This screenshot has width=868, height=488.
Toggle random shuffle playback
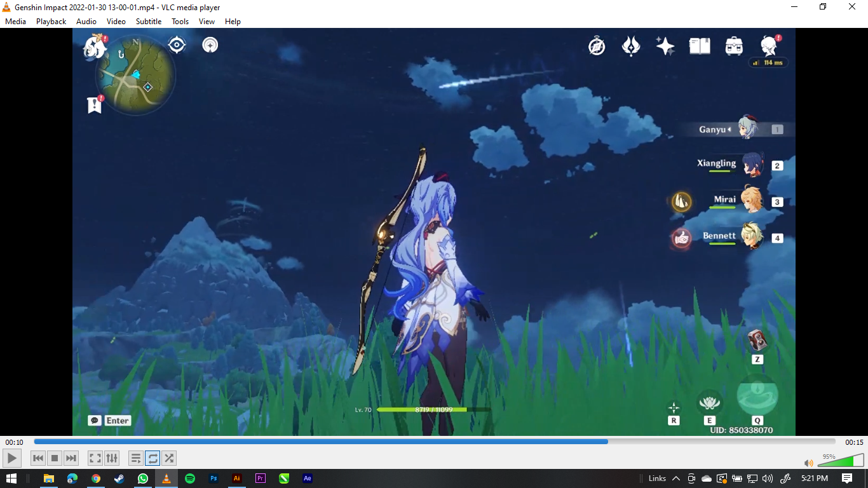169,458
